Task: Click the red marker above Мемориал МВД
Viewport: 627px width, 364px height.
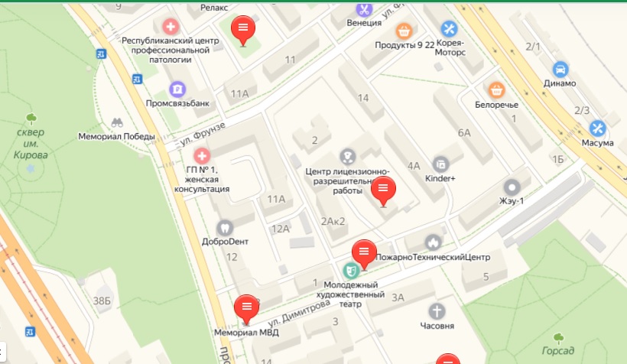Action: (246, 309)
